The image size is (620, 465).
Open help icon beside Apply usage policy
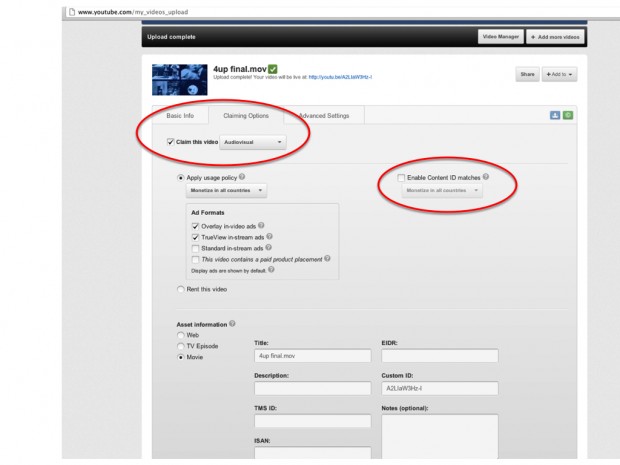pyautogui.click(x=242, y=177)
